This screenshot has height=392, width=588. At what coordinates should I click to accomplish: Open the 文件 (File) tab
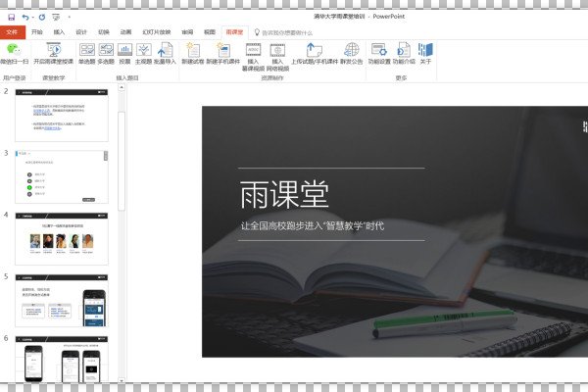[x=12, y=32]
